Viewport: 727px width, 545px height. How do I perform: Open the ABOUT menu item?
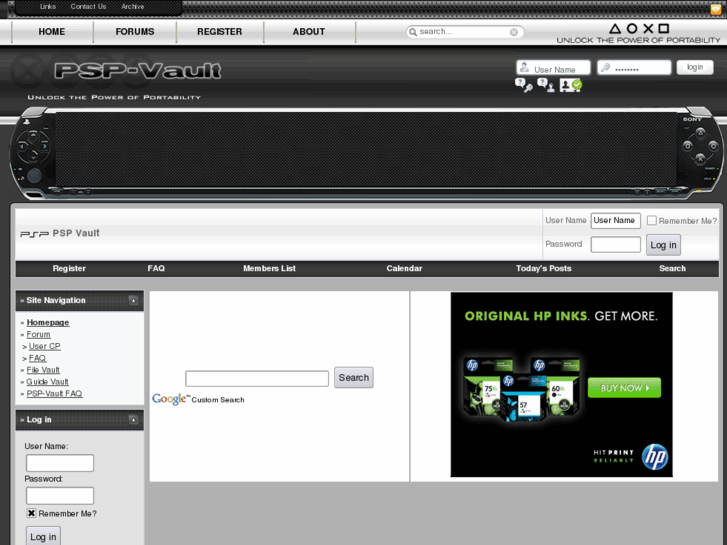pos(309,32)
